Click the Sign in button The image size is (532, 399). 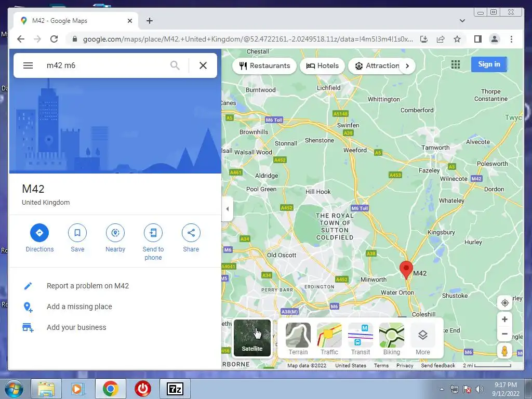click(x=489, y=64)
